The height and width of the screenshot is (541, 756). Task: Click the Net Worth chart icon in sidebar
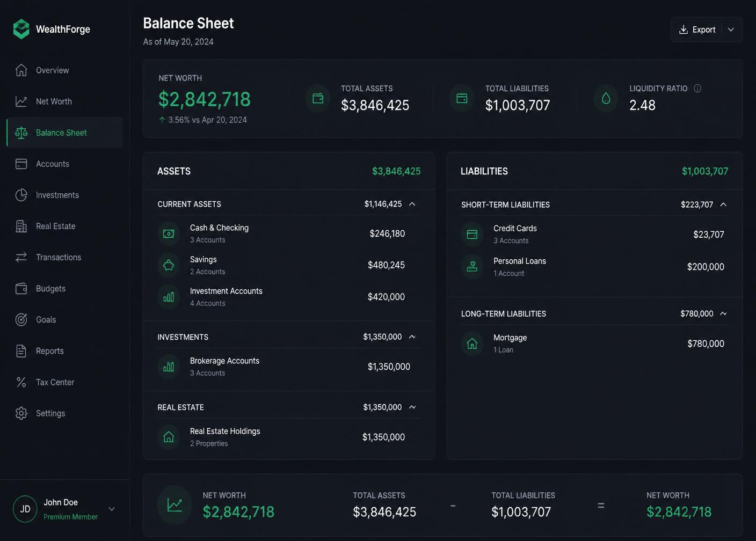point(21,101)
